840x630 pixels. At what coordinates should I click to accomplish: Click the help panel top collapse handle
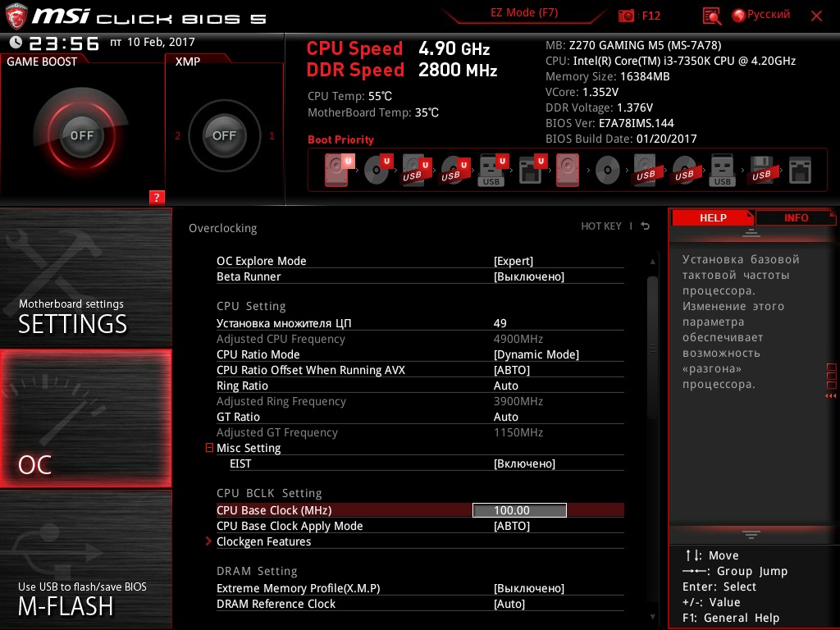point(751,232)
